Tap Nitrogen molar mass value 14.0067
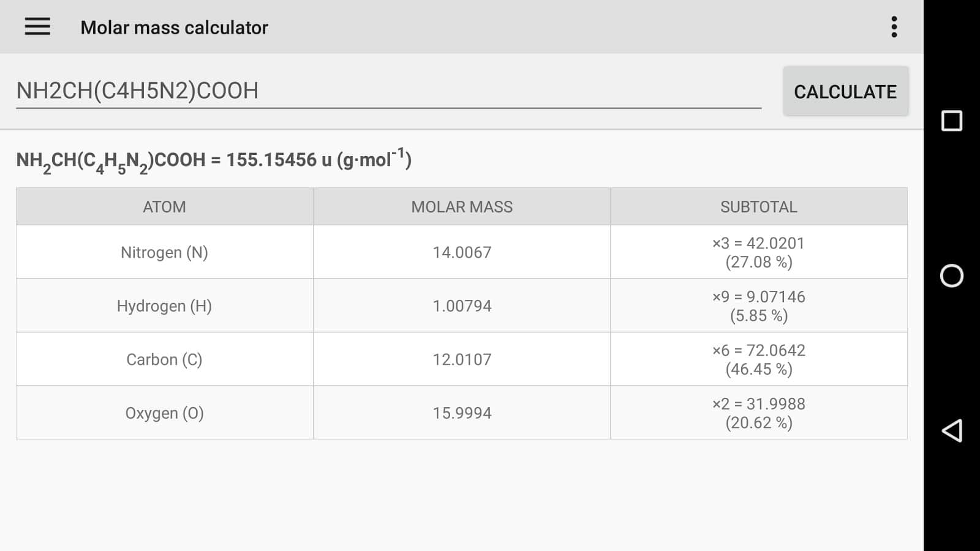Screen dimensions: 980x551 pos(462,252)
